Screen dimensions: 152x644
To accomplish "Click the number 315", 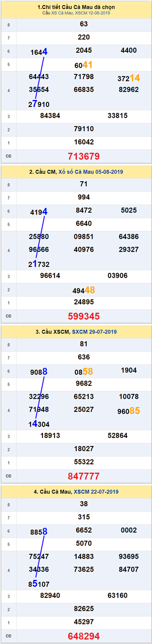I will tap(84, 517).
